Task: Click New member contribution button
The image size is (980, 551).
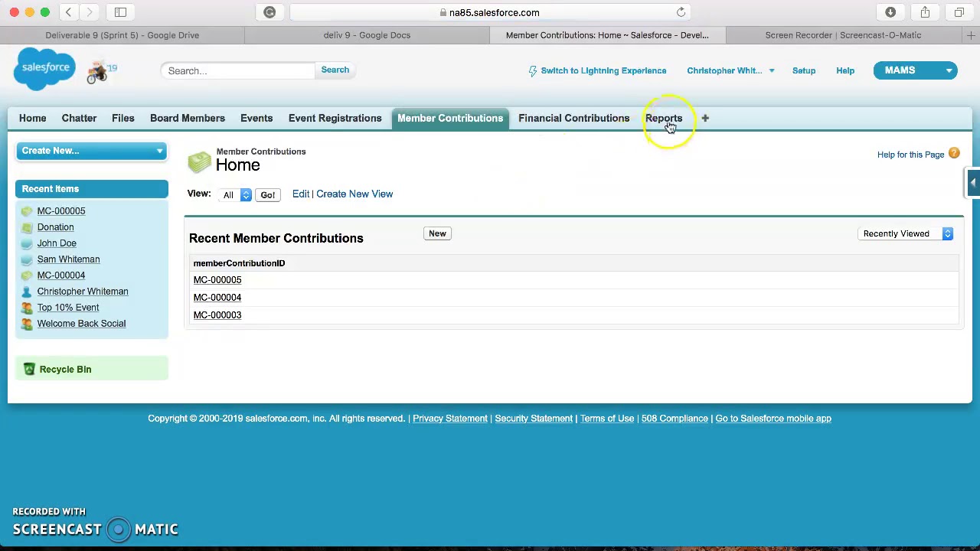Action: coord(437,233)
